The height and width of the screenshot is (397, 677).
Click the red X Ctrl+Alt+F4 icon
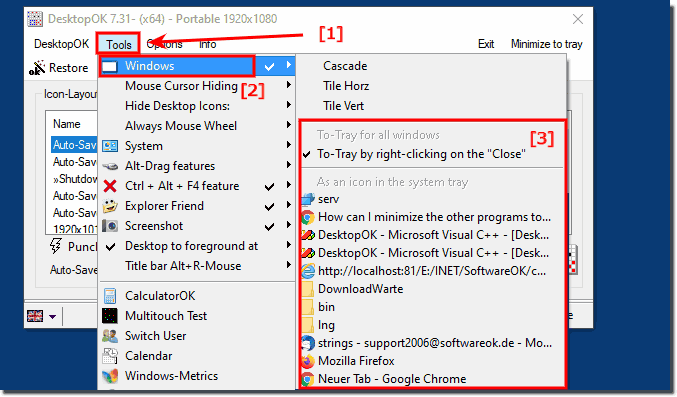tap(110, 186)
